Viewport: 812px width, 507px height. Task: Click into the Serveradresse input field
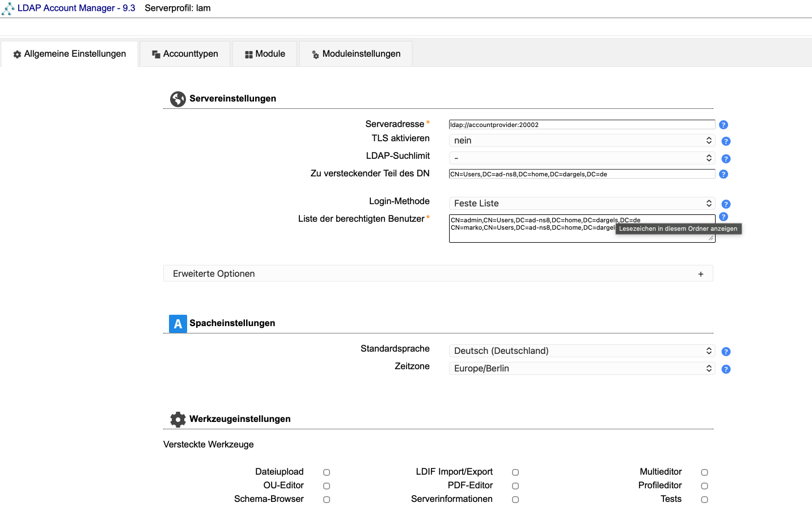coord(581,125)
